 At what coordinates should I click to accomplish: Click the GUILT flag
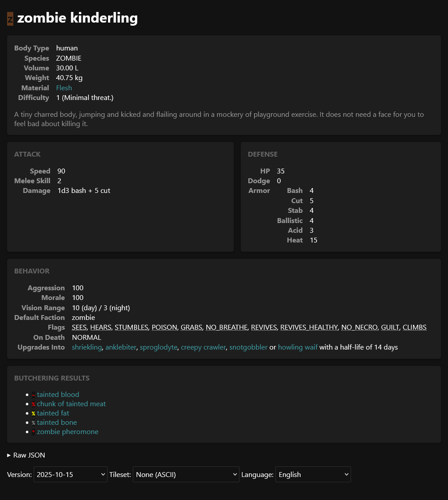(x=390, y=327)
